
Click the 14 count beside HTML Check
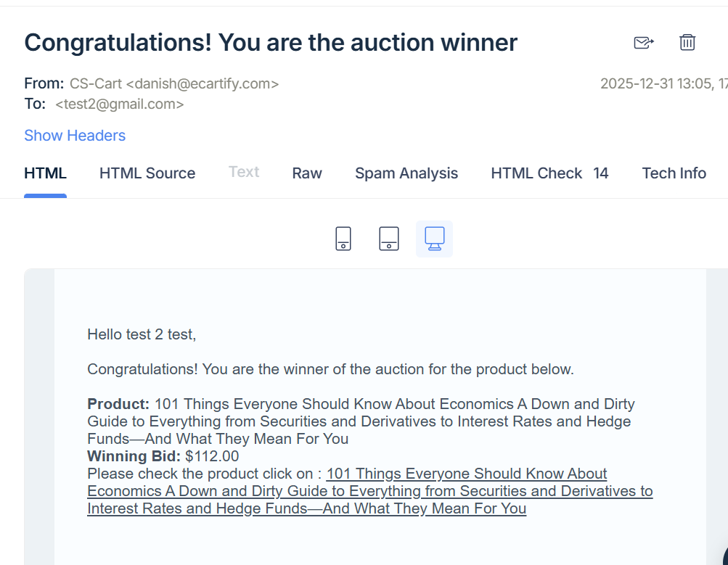(x=600, y=173)
